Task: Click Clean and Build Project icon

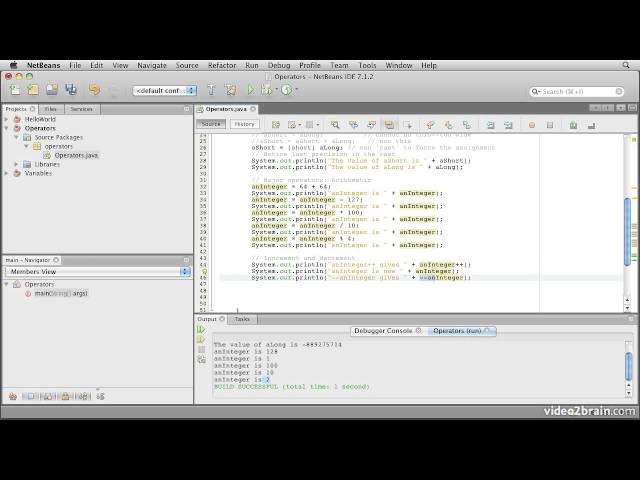Action: click(230, 89)
